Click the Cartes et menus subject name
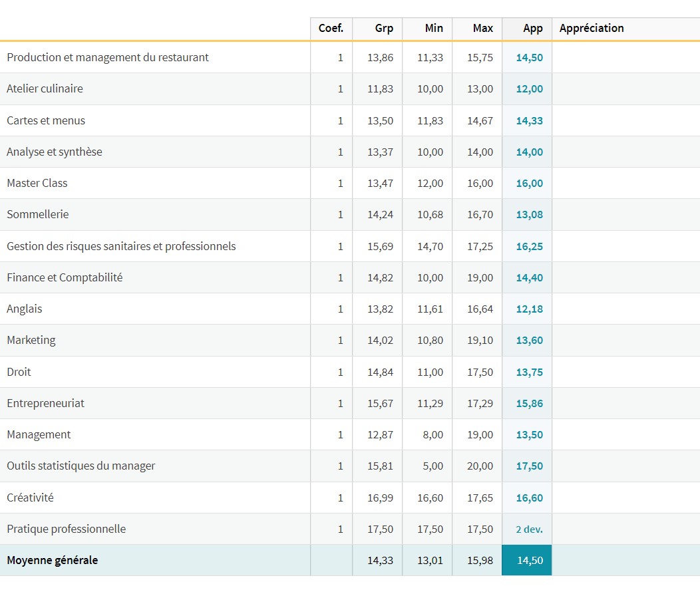 46,121
